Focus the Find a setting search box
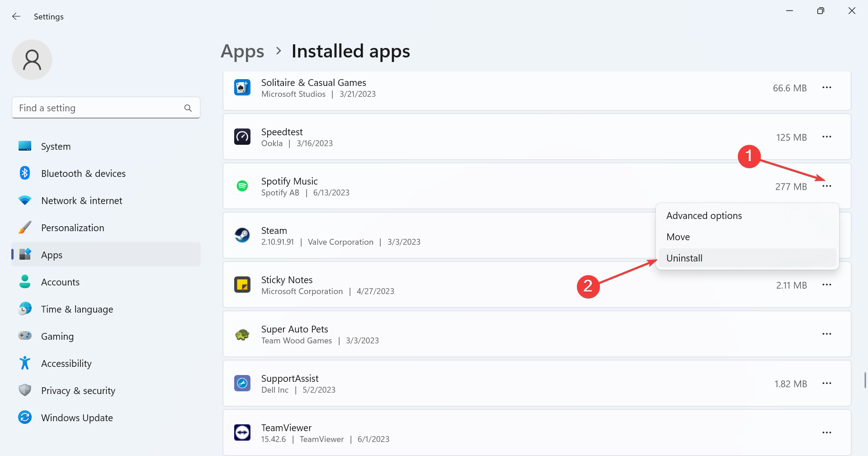868x456 pixels. (97, 108)
